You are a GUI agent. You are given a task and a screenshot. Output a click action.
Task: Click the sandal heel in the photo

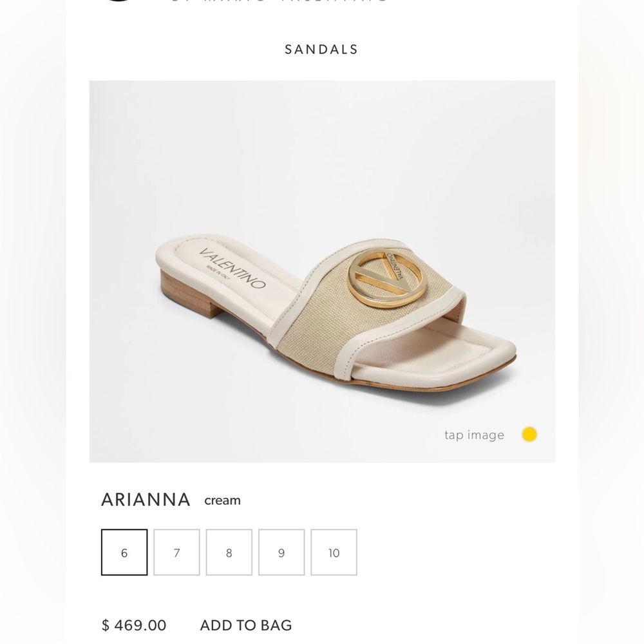point(187,296)
